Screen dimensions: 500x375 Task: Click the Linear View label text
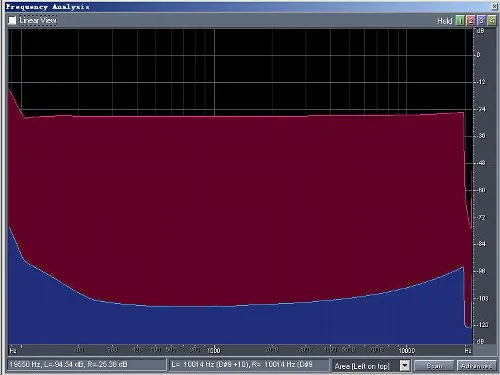38,20
